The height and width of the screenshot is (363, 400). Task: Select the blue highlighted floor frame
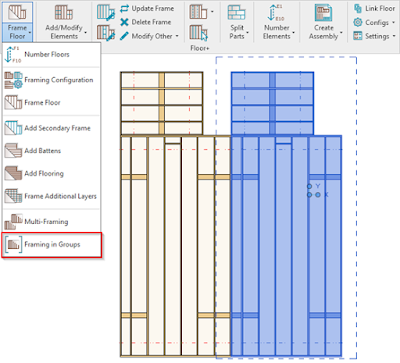286,214
